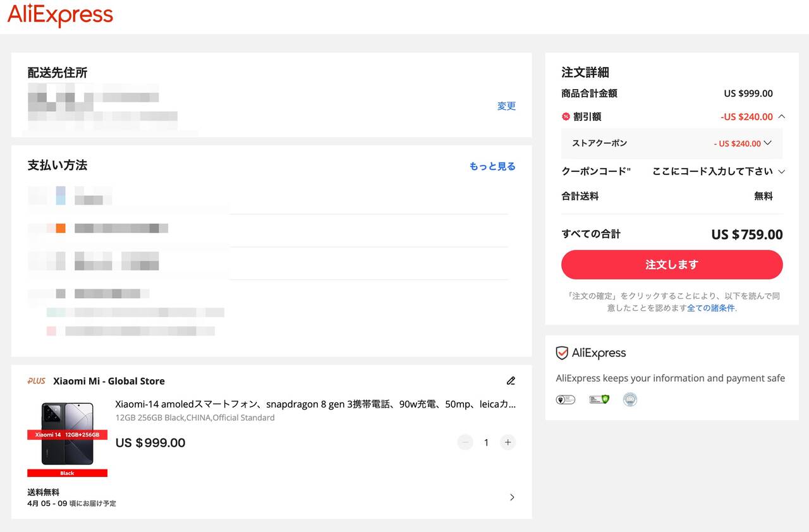Click もっと見る for more payment methods
Image resolution: width=809 pixels, height=532 pixels.
click(x=492, y=166)
